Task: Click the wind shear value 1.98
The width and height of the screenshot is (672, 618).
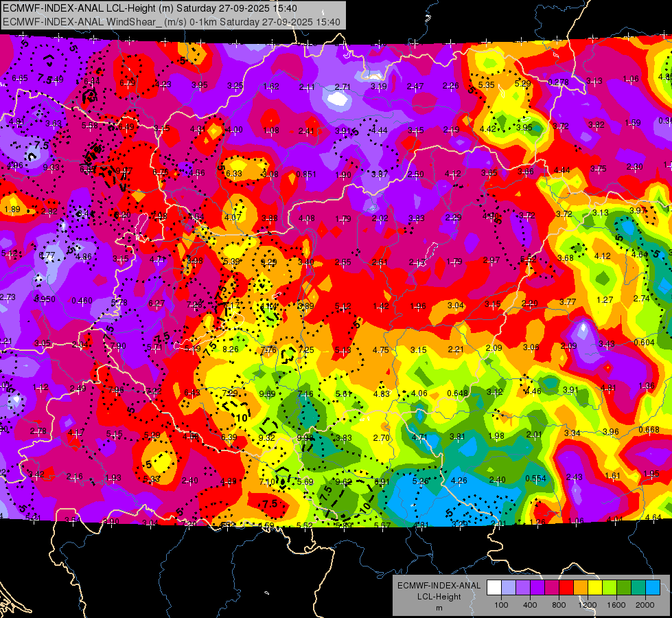Action: coord(496,436)
